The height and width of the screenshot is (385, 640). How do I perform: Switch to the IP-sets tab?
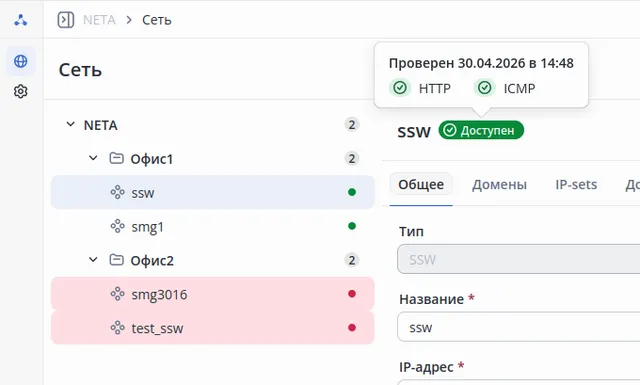576,185
